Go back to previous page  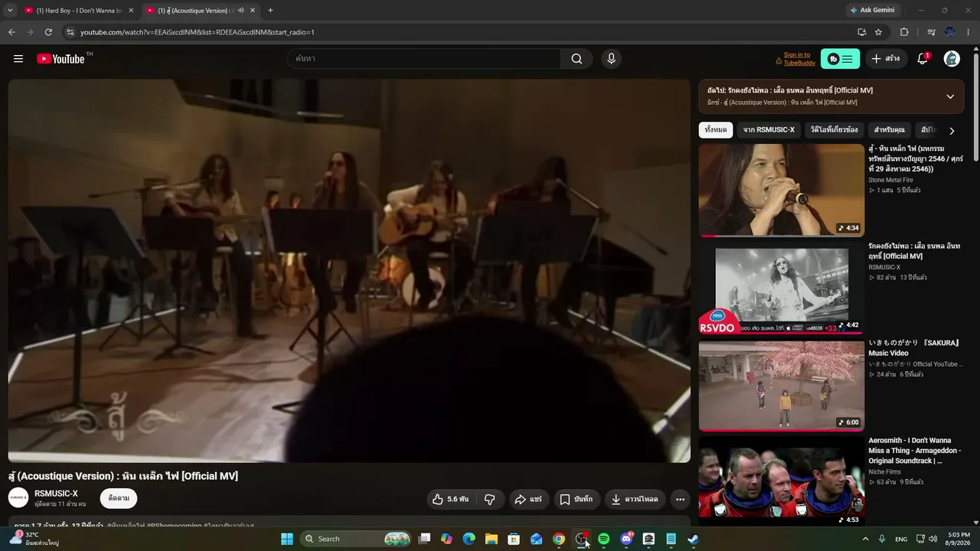point(11,32)
